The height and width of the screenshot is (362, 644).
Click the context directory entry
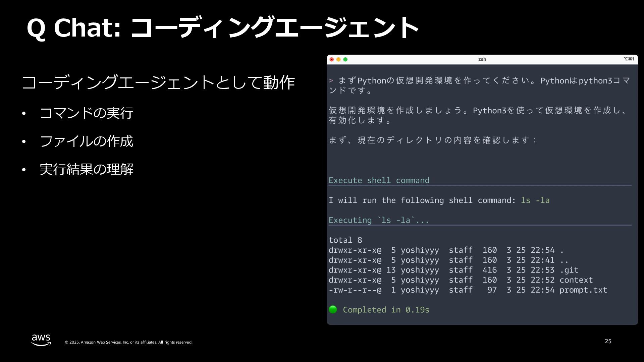576,280
